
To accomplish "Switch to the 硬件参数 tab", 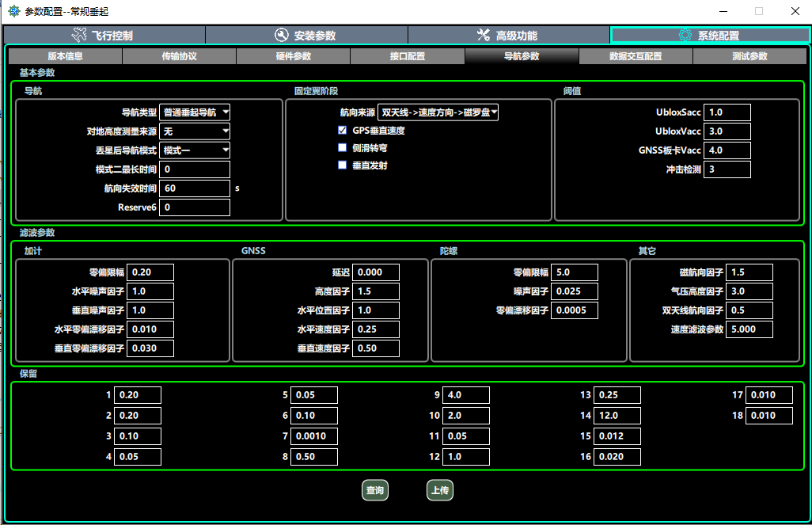I will [293, 56].
